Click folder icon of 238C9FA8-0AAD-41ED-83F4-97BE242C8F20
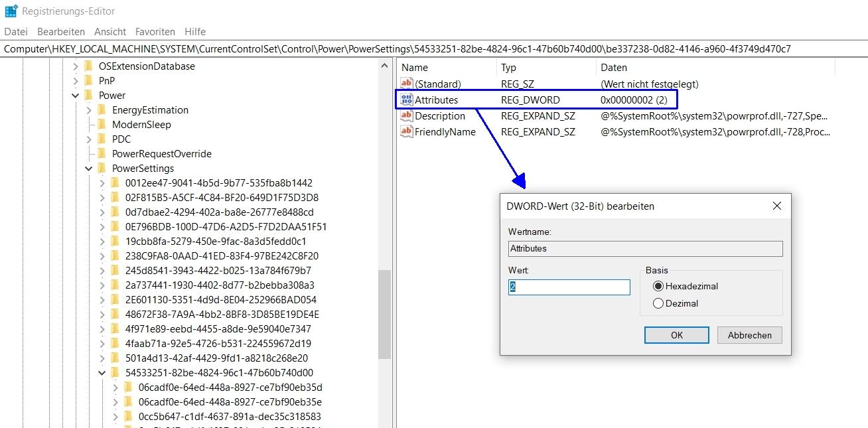This screenshot has height=428, width=868. click(115, 256)
